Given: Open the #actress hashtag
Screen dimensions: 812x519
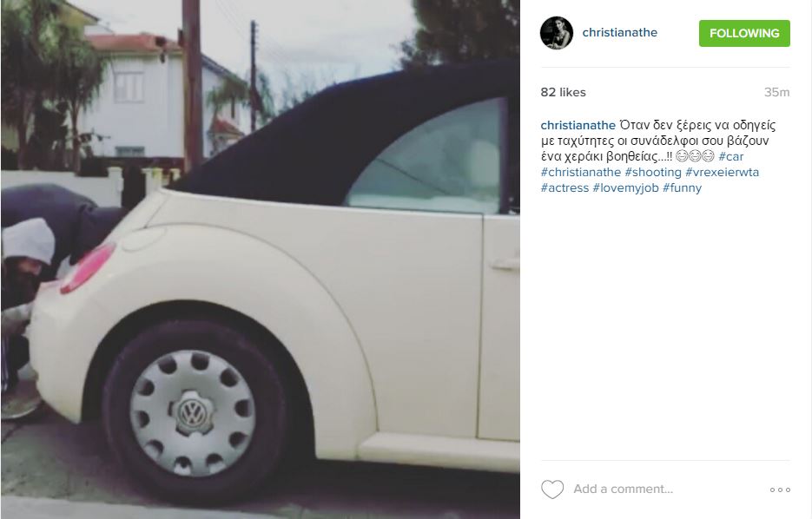Looking at the screenshot, I should pyautogui.click(x=564, y=187).
